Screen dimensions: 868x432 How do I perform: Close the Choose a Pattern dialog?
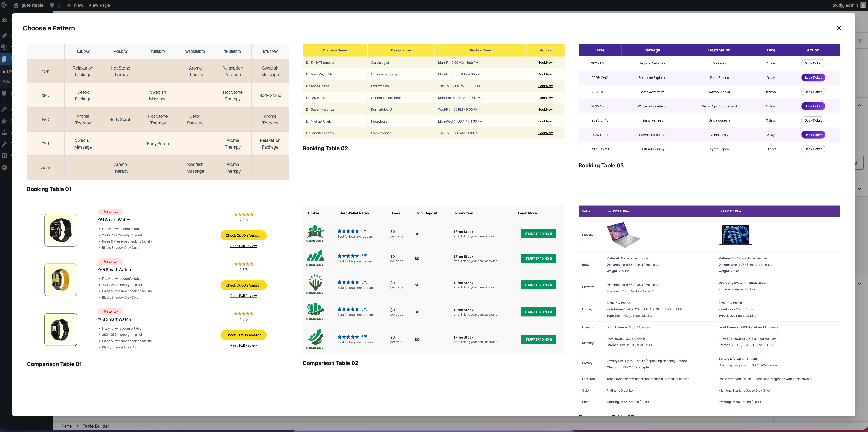click(x=839, y=28)
